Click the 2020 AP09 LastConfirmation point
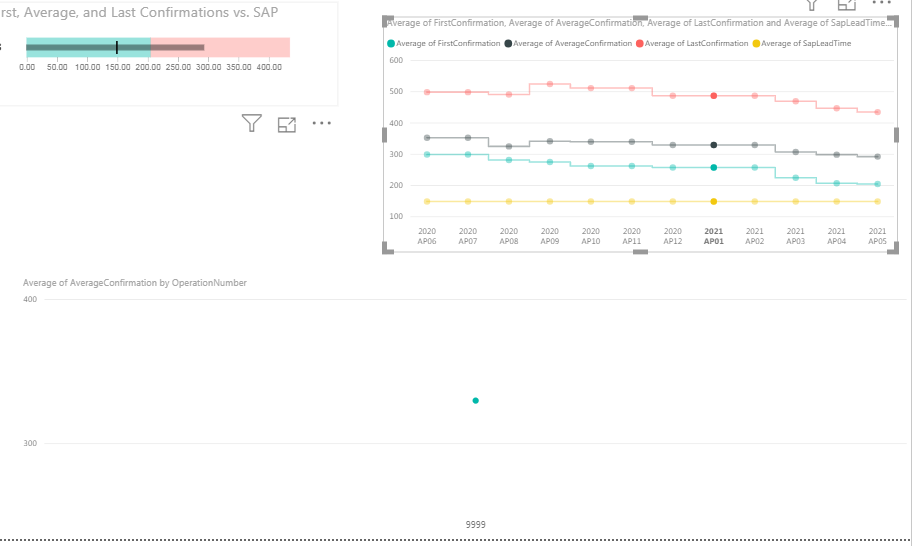Screen dimensions: 918x546 [550, 84]
